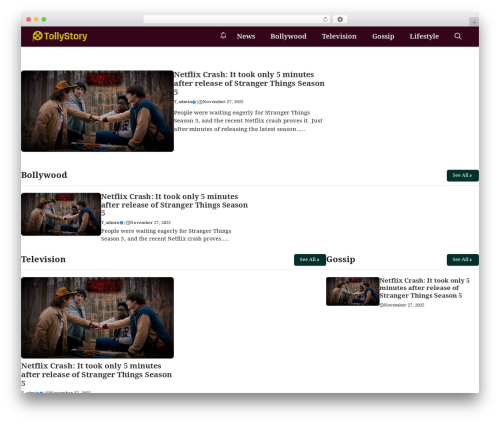Click November 27 date in Gossip article
This screenshot has height=423, width=500.
[404, 305]
